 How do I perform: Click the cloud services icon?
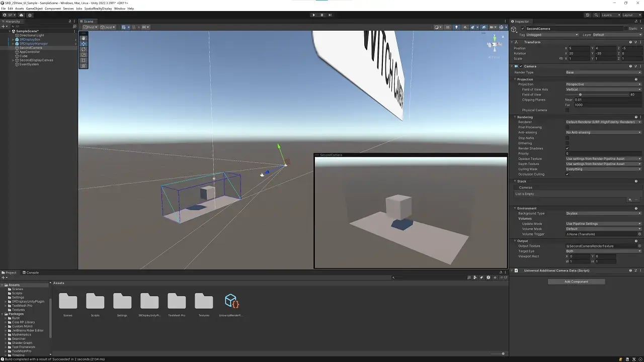21,15
